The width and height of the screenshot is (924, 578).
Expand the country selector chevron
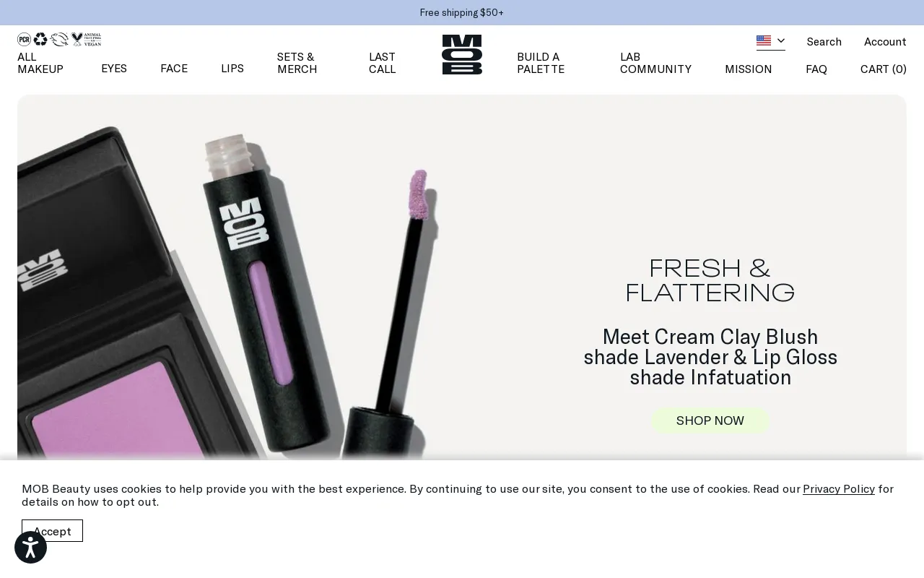(x=780, y=40)
